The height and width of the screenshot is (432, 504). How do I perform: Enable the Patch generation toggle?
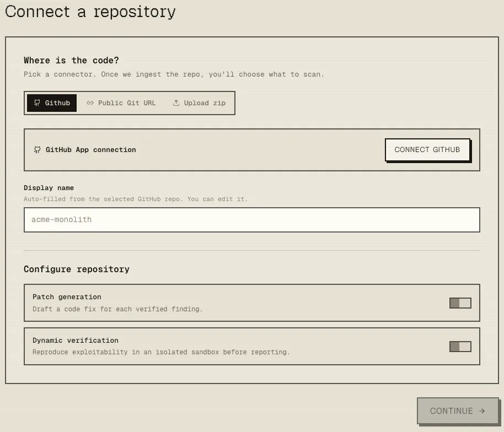(460, 303)
